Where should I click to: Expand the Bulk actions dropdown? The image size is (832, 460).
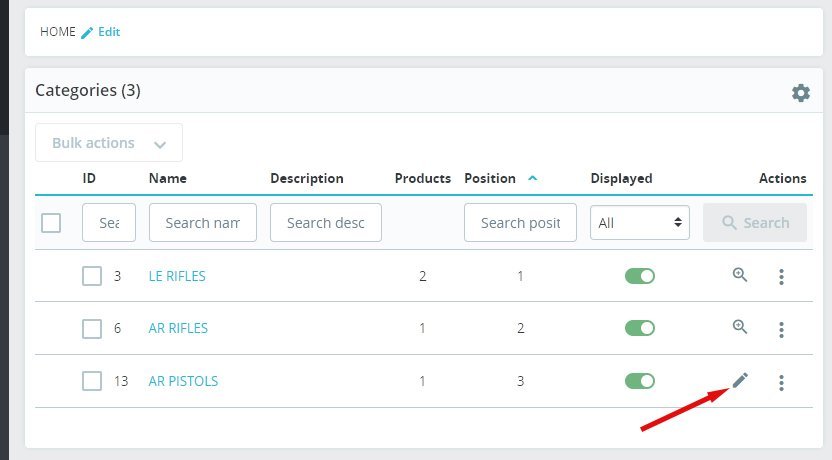pos(109,143)
